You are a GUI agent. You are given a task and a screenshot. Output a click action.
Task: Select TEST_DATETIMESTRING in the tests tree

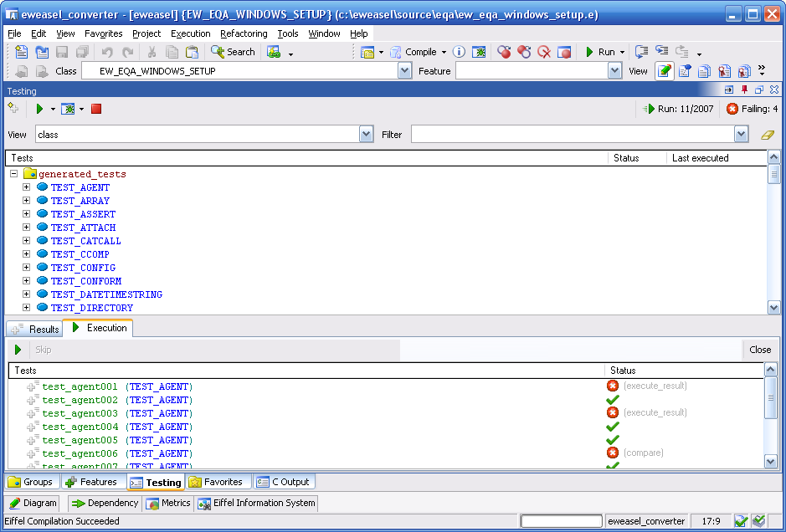click(x=106, y=294)
